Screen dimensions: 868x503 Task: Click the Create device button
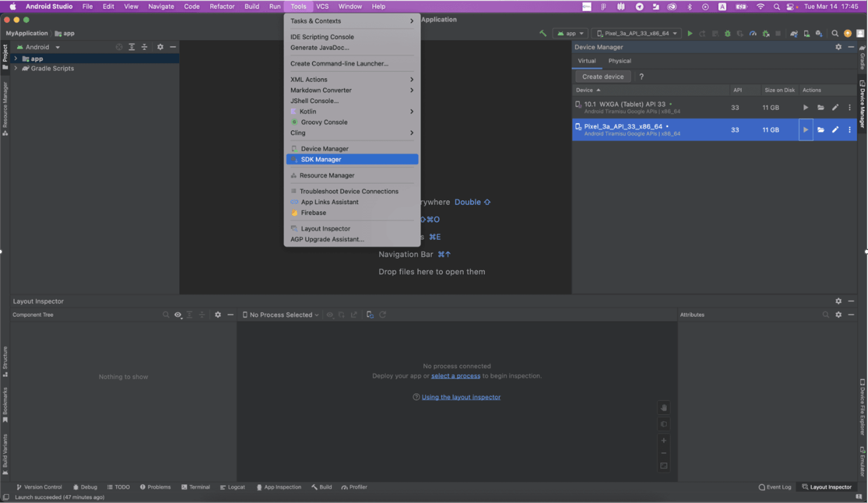pyautogui.click(x=603, y=77)
